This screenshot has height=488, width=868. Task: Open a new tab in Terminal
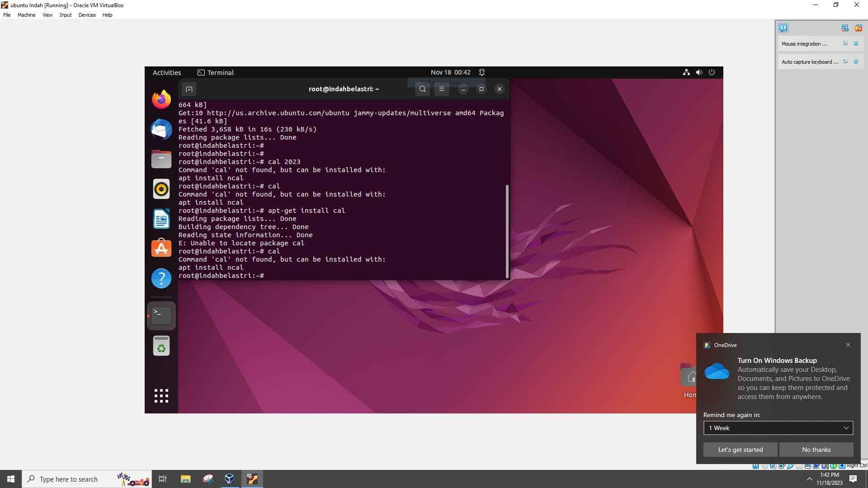tap(189, 89)
